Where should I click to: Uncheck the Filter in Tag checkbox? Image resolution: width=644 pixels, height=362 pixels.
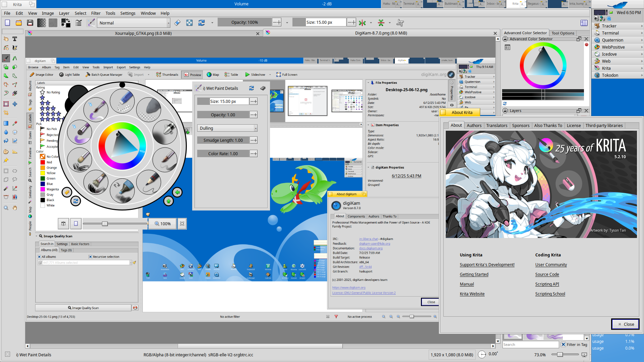click(563, 345)
